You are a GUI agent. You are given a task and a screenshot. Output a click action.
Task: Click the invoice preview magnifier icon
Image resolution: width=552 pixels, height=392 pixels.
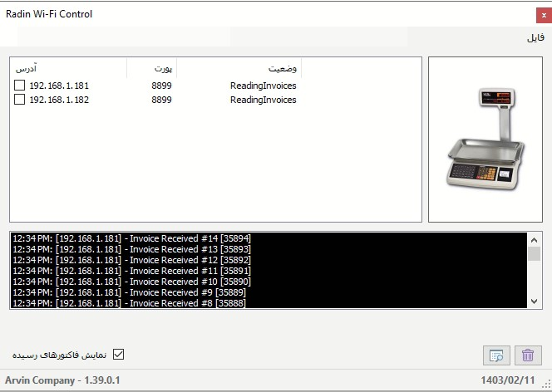(x=496, y=355)
